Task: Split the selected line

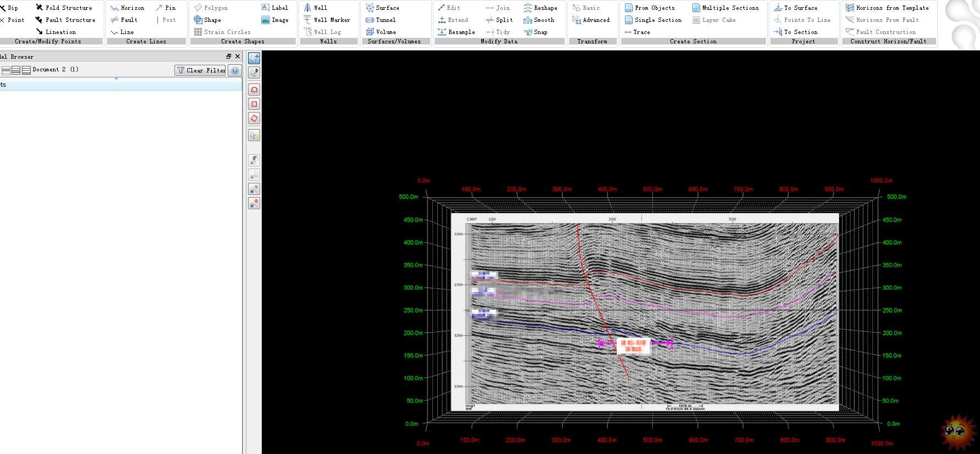Action: pyautogui.click(x=499, y=20)
